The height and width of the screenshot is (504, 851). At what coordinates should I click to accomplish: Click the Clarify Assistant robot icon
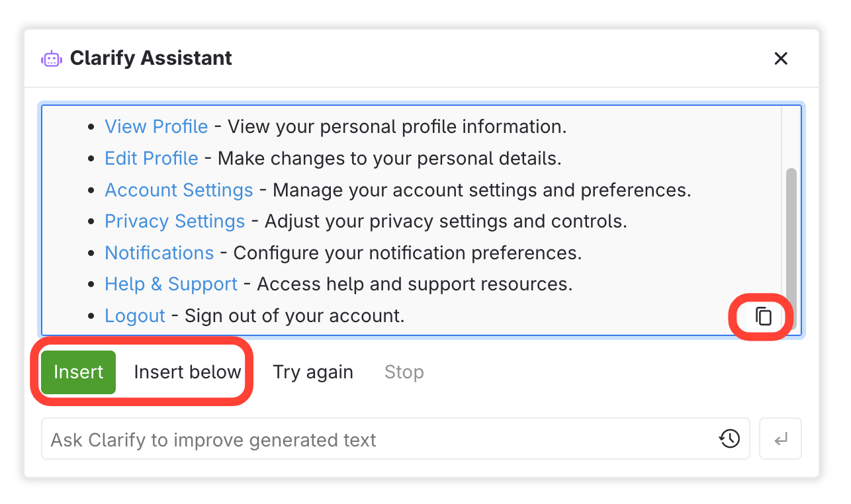point(51,59)
